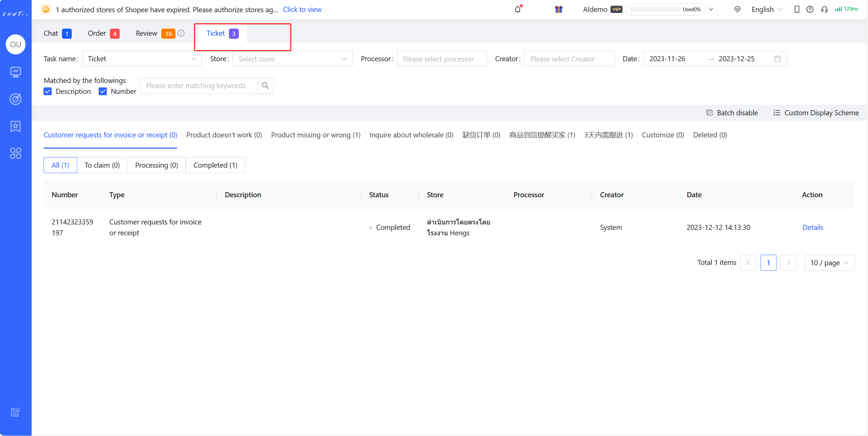
Task: Click the ChatPlus logo
Action: pyautogui.click(x=16, y=14)
